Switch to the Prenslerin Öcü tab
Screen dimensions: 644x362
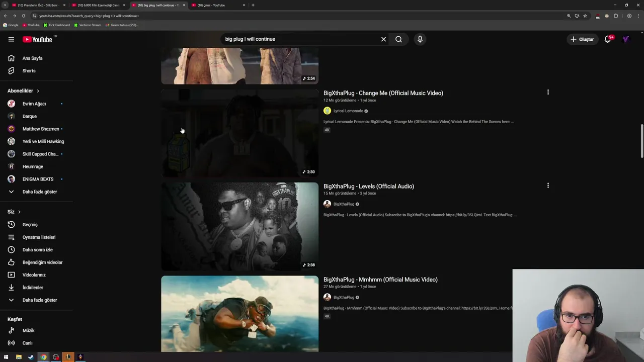click(38, 5)
